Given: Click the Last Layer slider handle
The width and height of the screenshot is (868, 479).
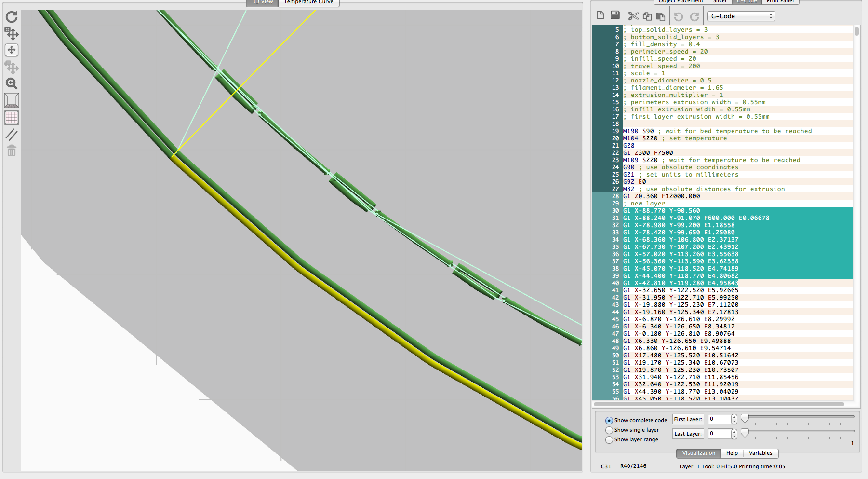Looking at the screenshot, I should click(x=745, y=433).
